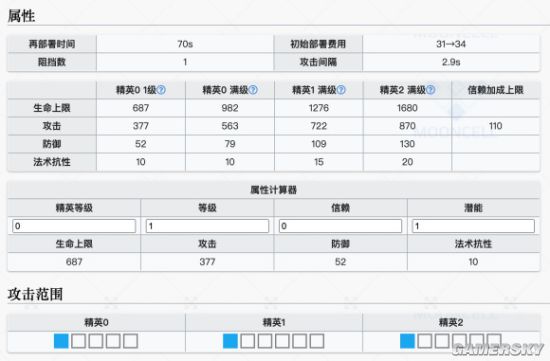
Task: Click the 生命上限 row label in stats table
Action: click(x=52, y=108)
